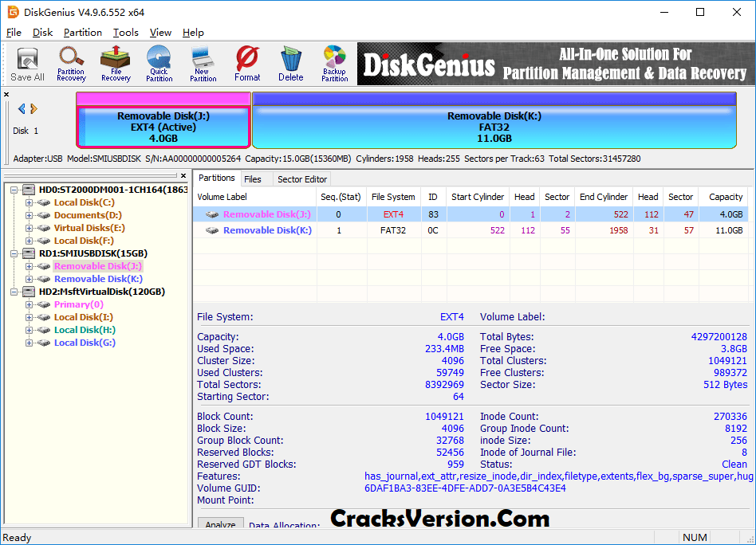756x545 pixels.
Task: Switch to the Sector Editor tab
Action: (x=302, y=179)
